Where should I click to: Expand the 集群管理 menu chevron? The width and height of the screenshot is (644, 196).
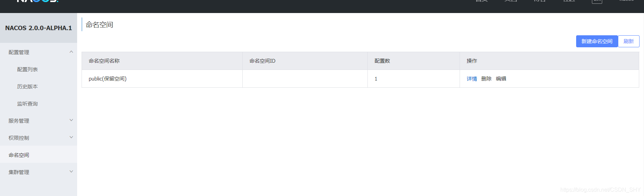point(71,172)
